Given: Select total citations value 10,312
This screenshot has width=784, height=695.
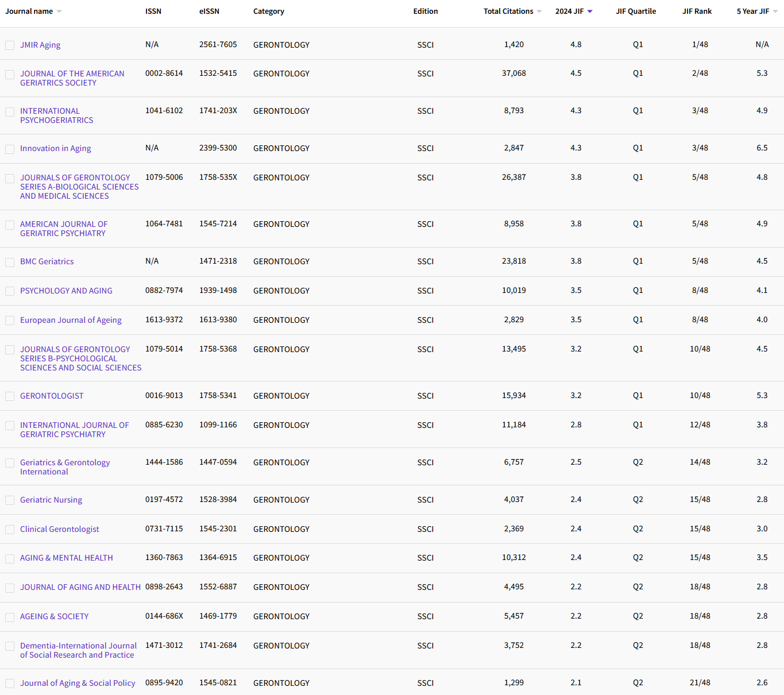Looking at the screenshot, I should [514, 558].
